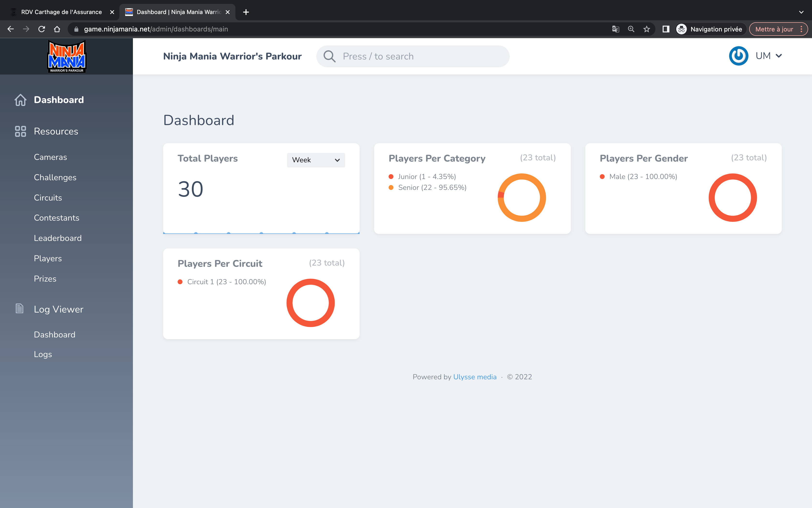Click Players Per Gender donut chart
This screenshot has height=508, width=812.
pos(733,198)
